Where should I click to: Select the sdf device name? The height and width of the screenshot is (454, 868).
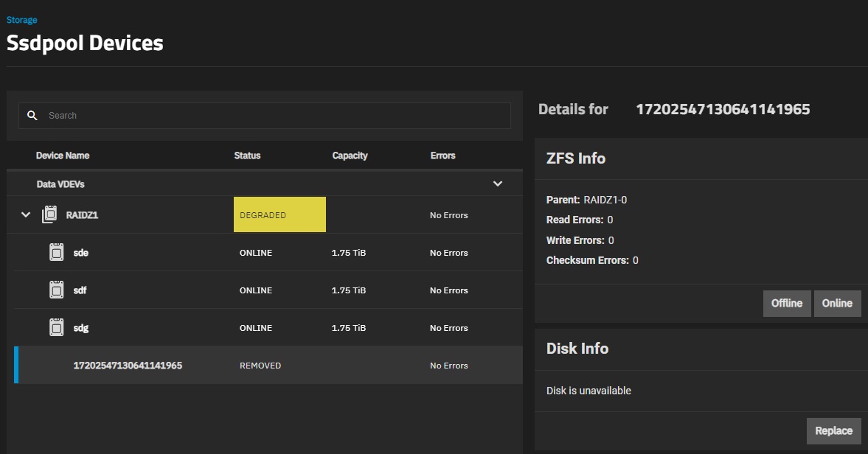pyautogui.click(x=80, y=290)
